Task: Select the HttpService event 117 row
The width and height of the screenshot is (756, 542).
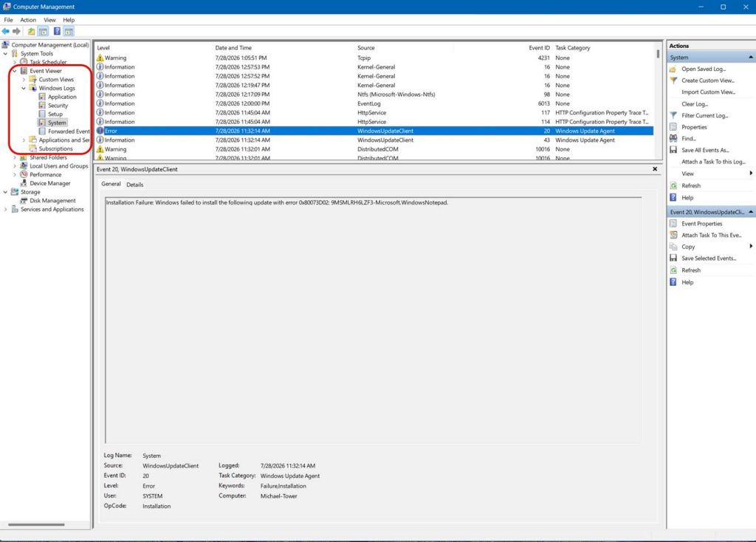Action: point(374,113)
